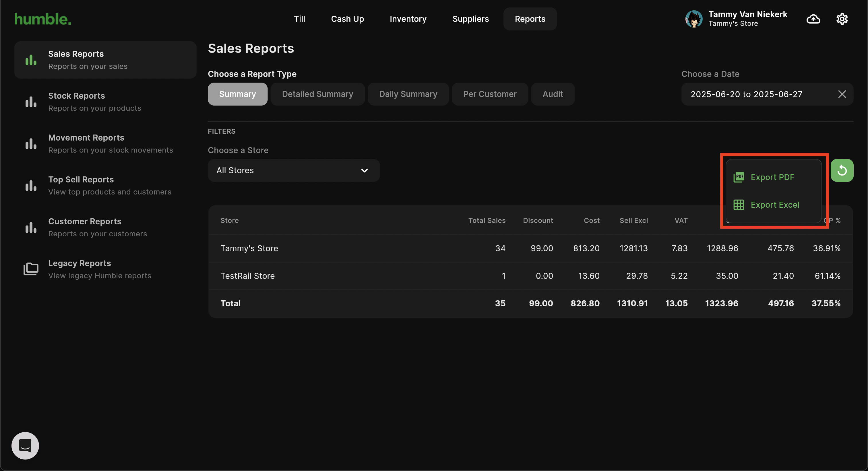The image size is (868, 471).
Task: Open the Inventory tab
Action: [x=408, y=19]
